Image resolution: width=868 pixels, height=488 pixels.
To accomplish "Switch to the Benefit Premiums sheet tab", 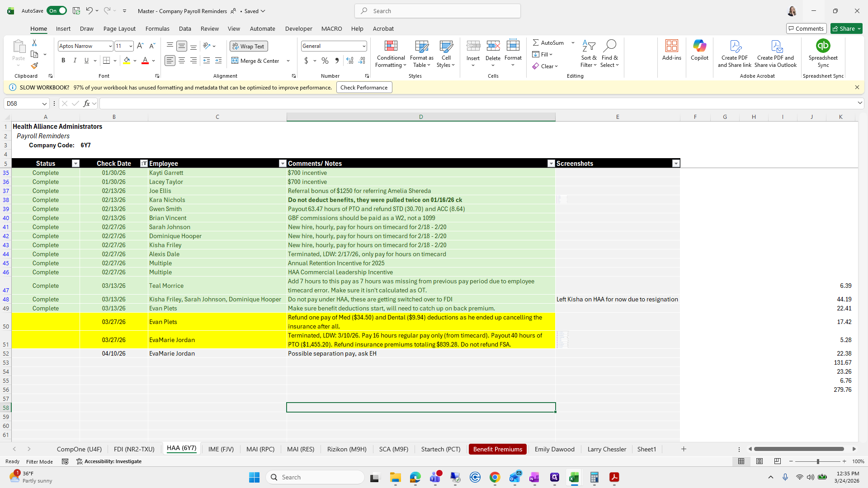I will (497, 449).
